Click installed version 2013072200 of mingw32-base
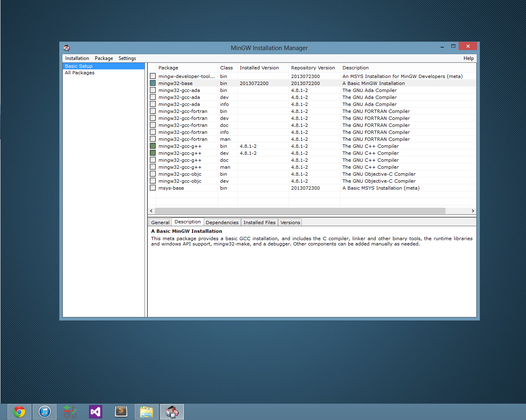This screenshot has width=526, height=420. coord(254,83)
